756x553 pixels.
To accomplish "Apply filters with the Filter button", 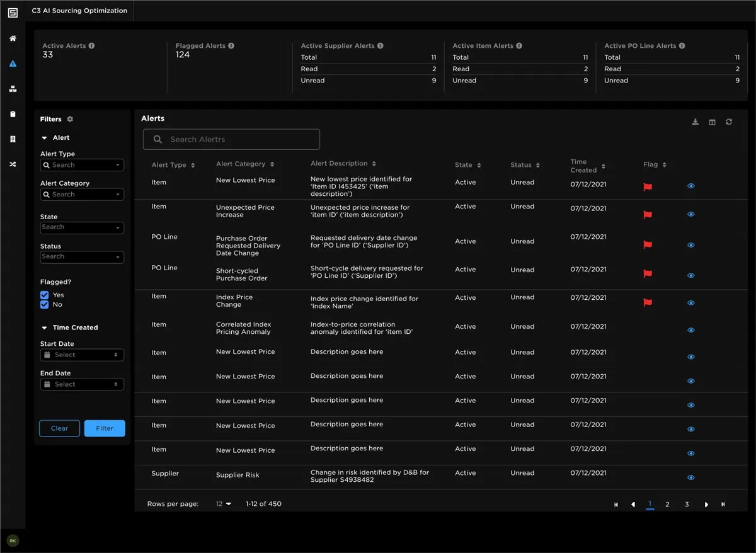I will coord(105,428).
